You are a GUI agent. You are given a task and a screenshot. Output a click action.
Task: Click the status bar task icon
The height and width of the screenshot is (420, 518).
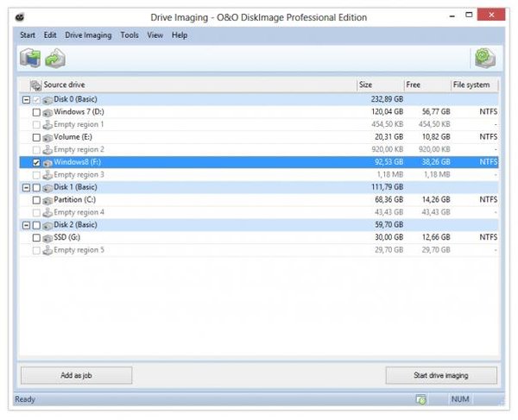420,399
